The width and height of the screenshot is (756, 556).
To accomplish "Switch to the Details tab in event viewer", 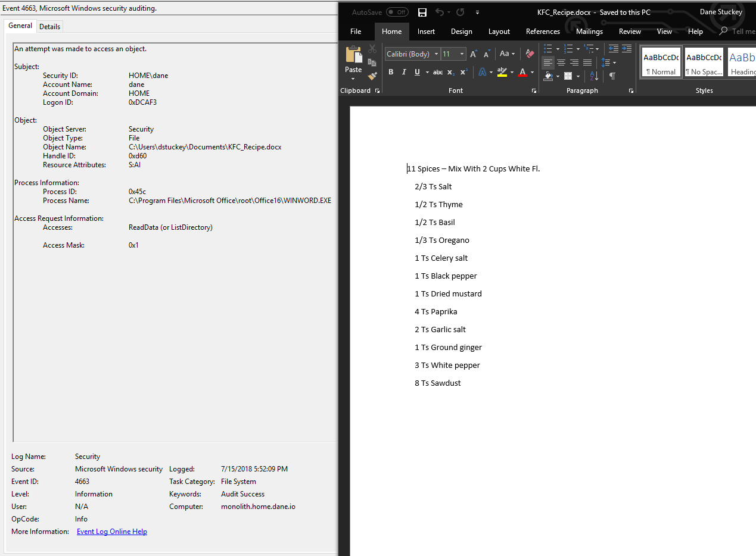I will (x=50, y=26).
